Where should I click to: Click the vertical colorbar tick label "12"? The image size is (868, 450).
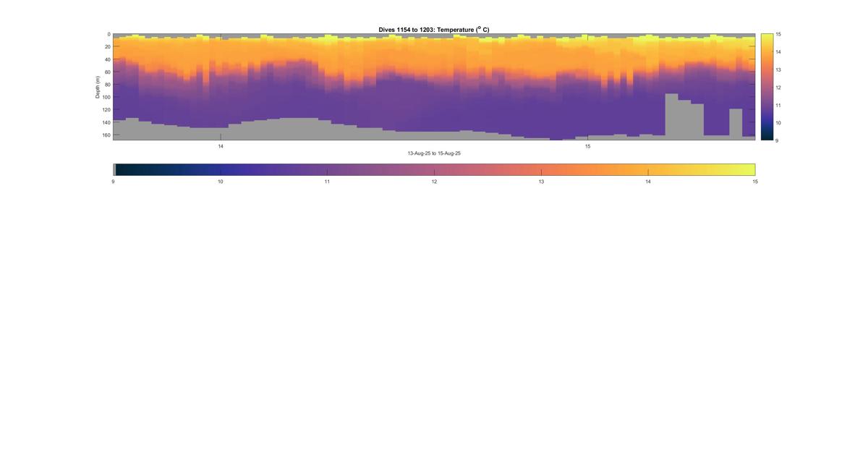pos(779,88)
